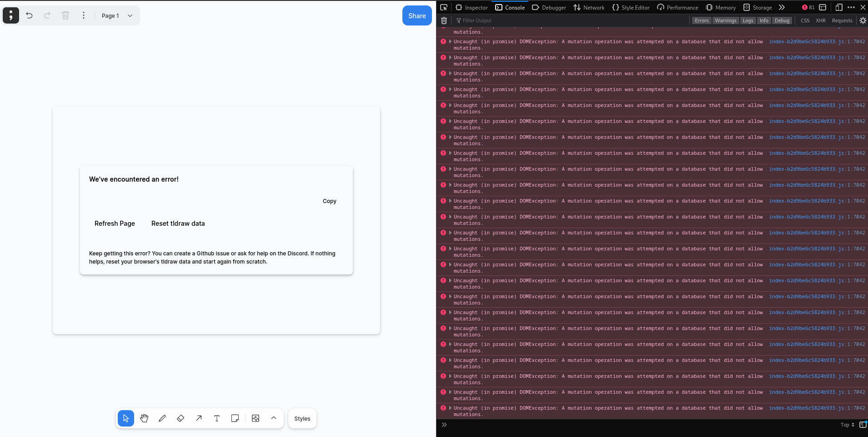
Task: Pick the Draw pencil tool
Action: [162, 418]
